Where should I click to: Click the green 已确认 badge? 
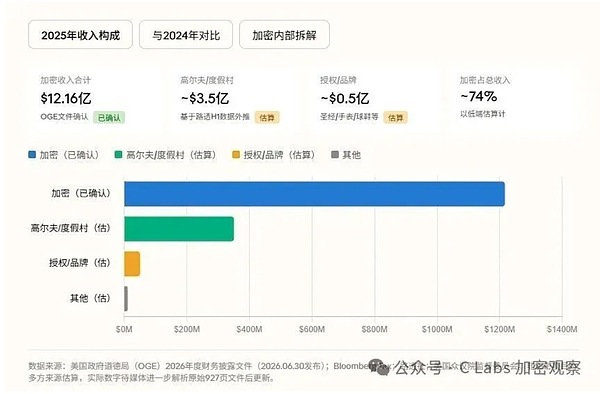109,117
